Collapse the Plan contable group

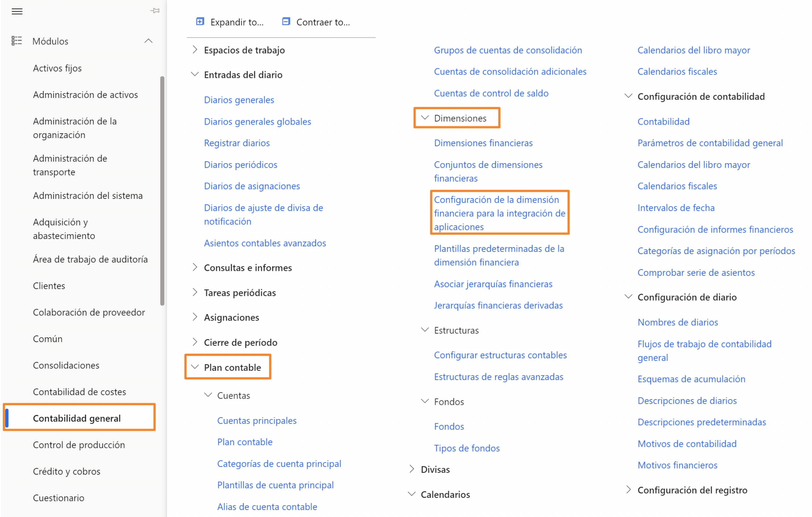[195, 367]
